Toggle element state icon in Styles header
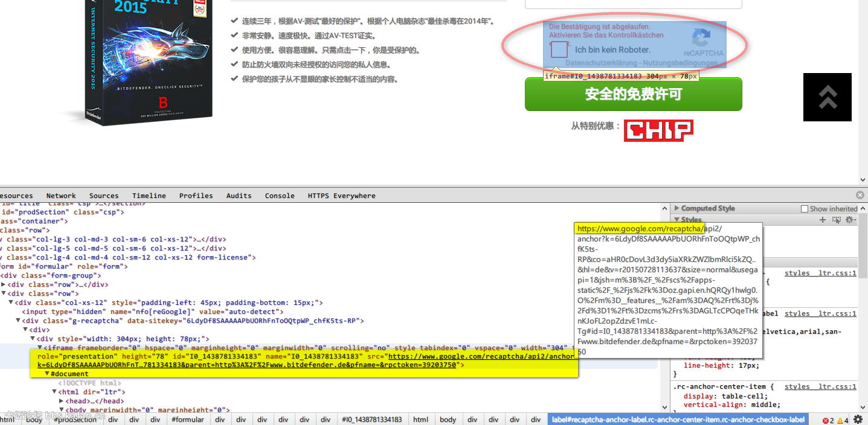Viewport: 868px width, 425px height. 837,220
